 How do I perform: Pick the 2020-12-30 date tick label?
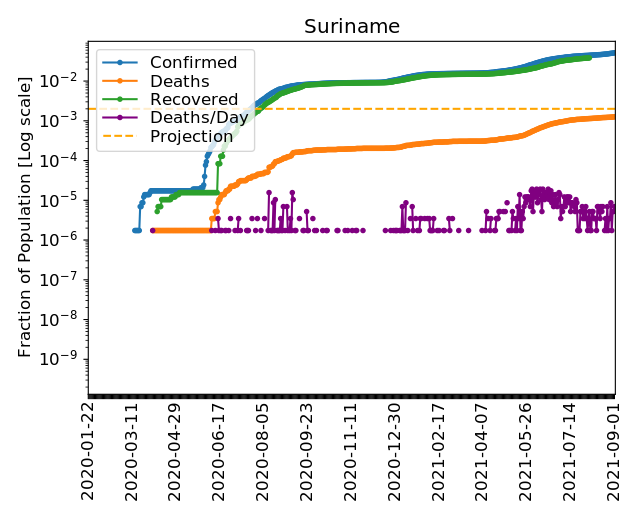point(395,453)
